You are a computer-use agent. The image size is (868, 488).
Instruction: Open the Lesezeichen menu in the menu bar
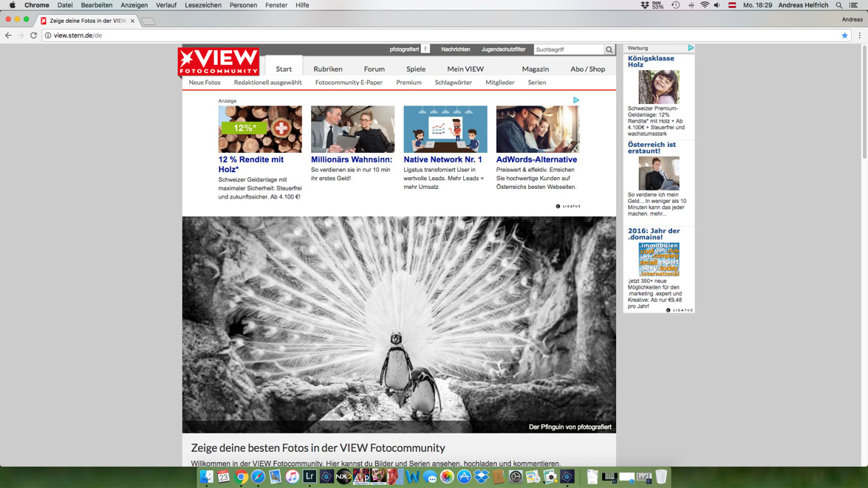tap(202, 5)
